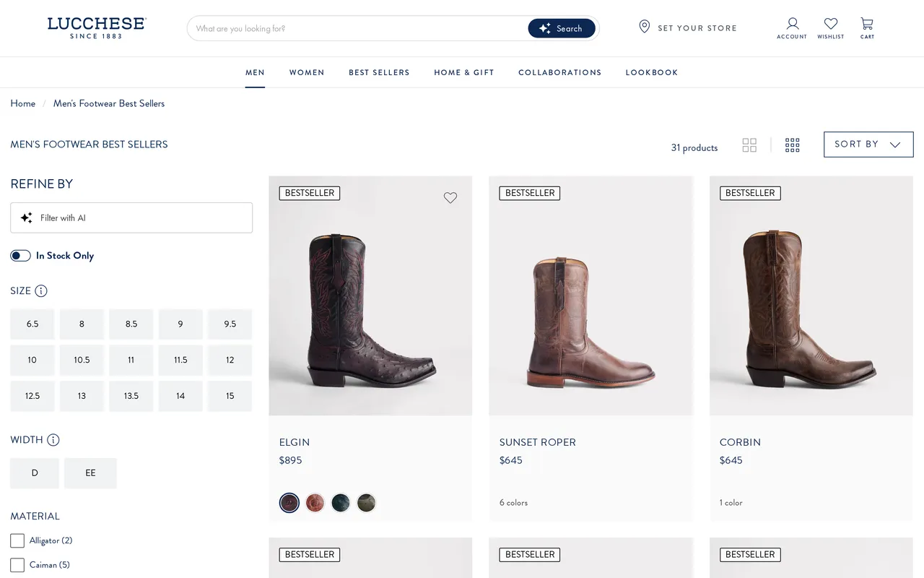Image resolution: width=924 pixels, height=578 pixels.
Task: Select size 14
Action: pos(180,396)
